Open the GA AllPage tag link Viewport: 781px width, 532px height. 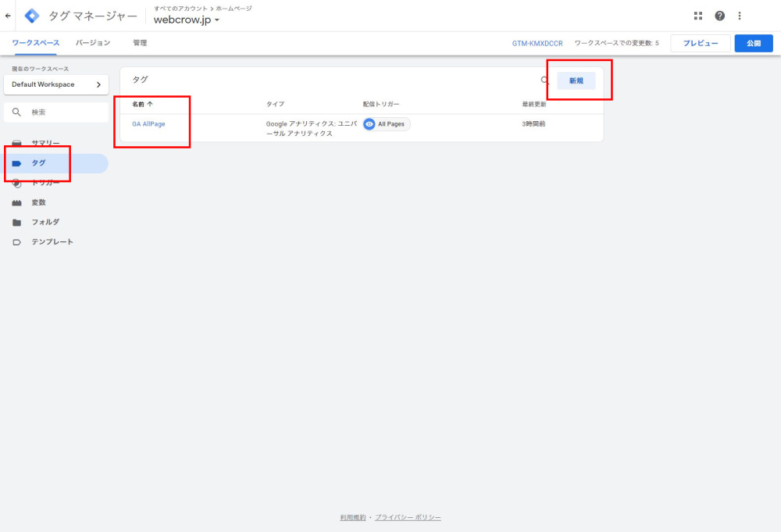click(x=148, y=124)
